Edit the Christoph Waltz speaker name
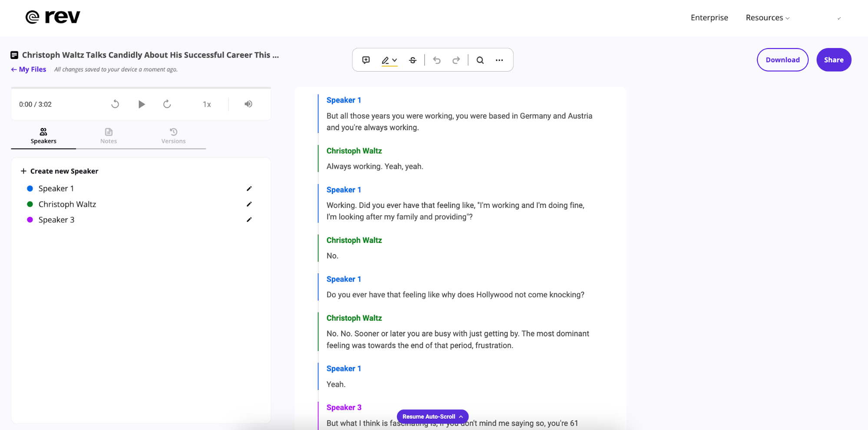 (x=249, y=204)
